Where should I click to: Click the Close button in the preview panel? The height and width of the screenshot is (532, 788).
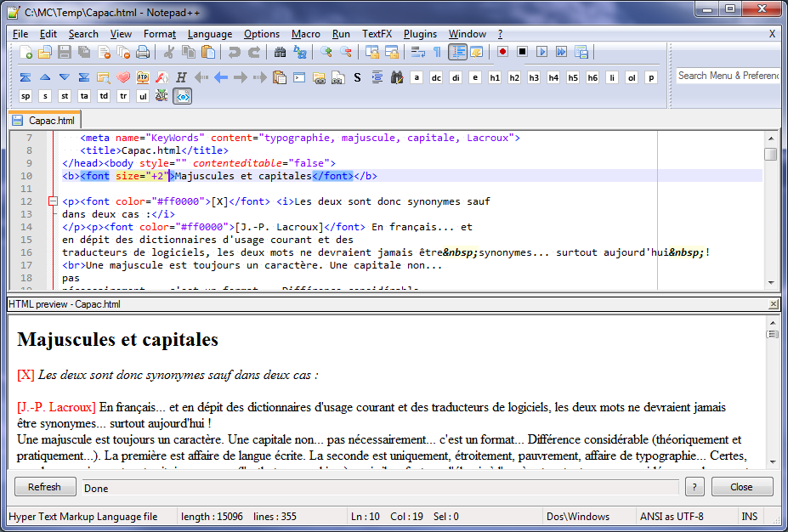[741, 487]
